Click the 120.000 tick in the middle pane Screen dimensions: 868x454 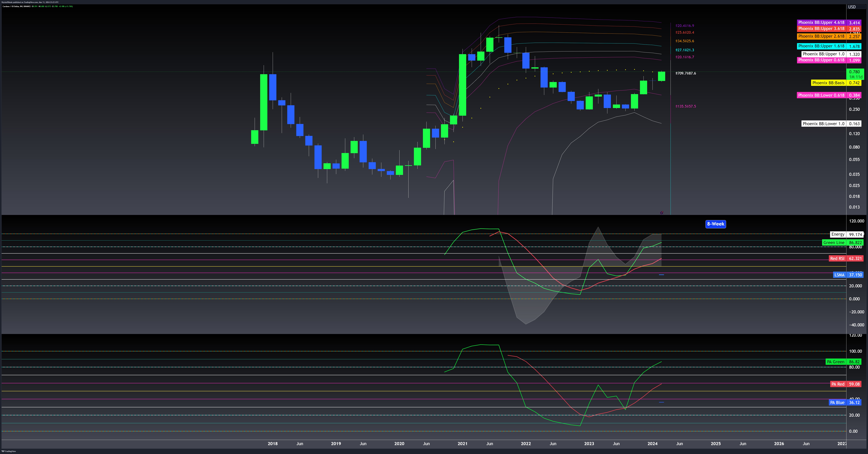(x=857, y=221)
